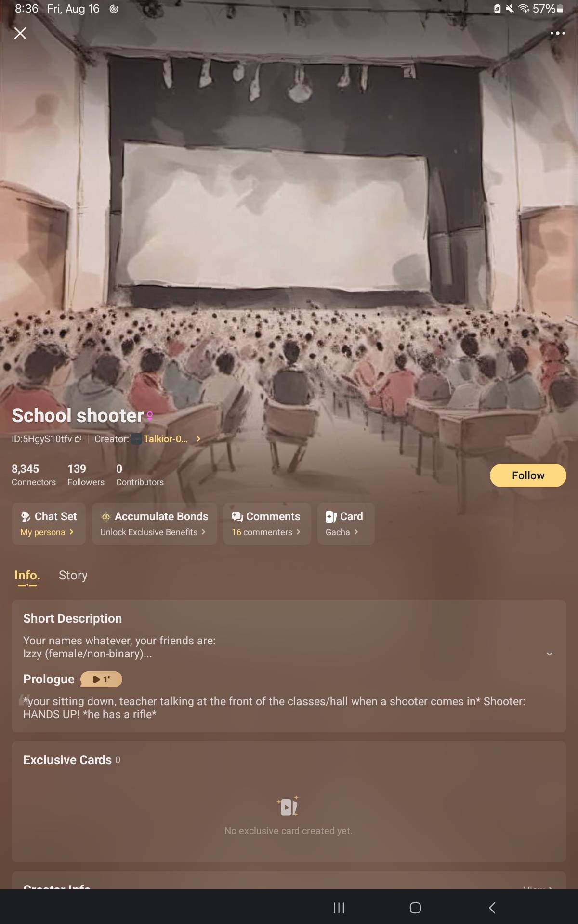Image resolution: width=578 pixels, height=924 pixels.
Task: Open creator profile via chevron arrow
Action: (198, 439)
